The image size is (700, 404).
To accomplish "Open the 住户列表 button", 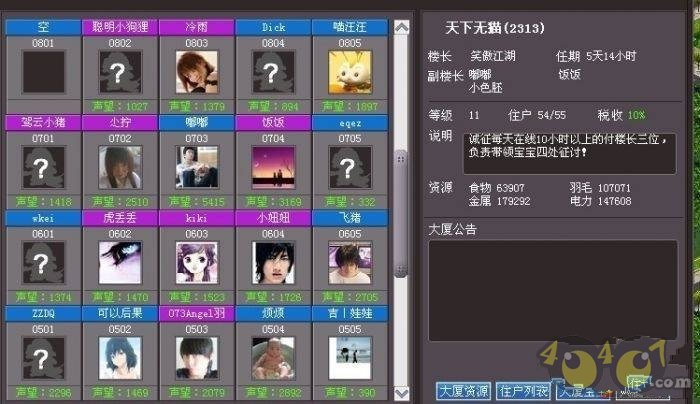I will click(x=523, y=391).
